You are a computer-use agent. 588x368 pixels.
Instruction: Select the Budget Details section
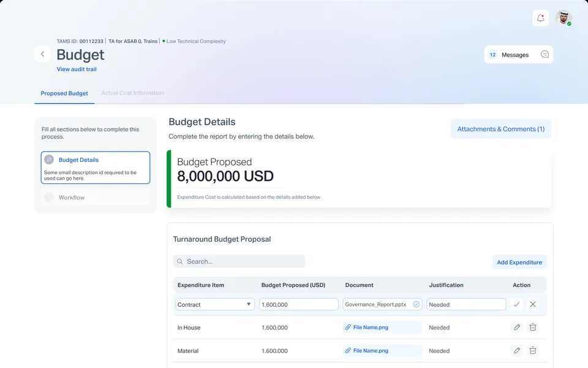pyautogui.click(x=96, y=167)
